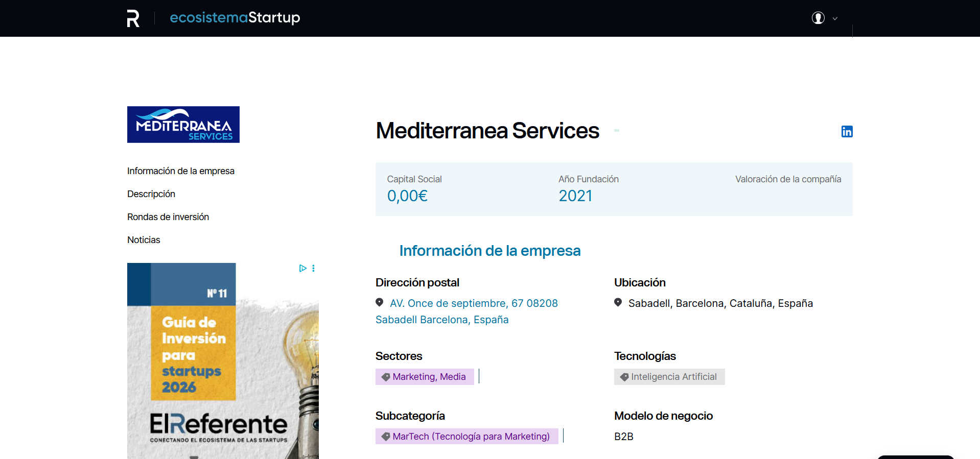Click the Subcategoría heading
The width and height of the screenshot is (980, 459).
pos(410,416)
